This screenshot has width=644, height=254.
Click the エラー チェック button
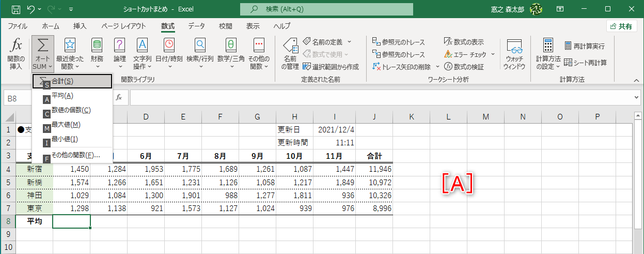[465, 54]
